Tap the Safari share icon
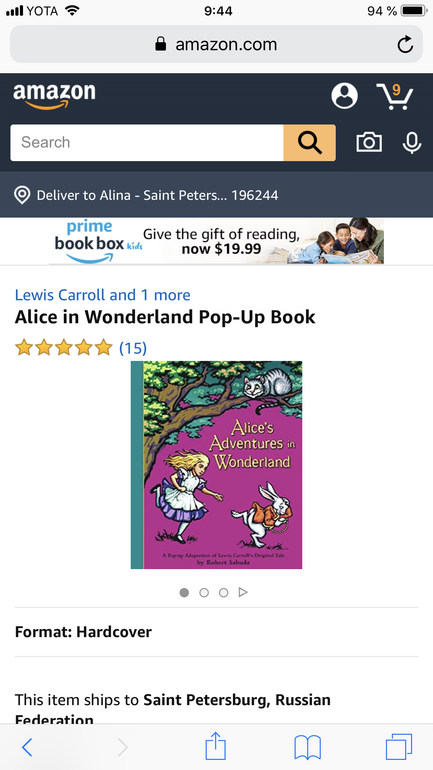The image size is (433, 770). pos(216,746)
